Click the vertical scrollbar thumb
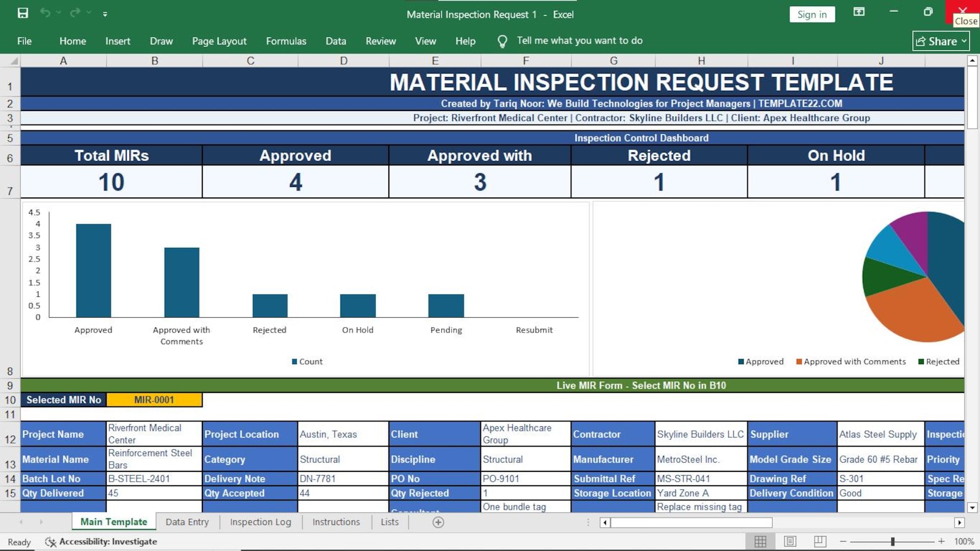 972,97
